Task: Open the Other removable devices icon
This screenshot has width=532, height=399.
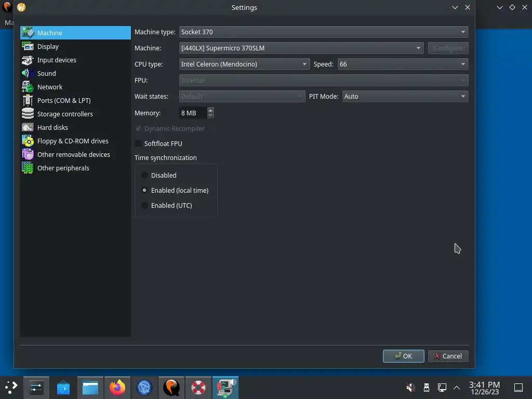Action: pos(28,154)
